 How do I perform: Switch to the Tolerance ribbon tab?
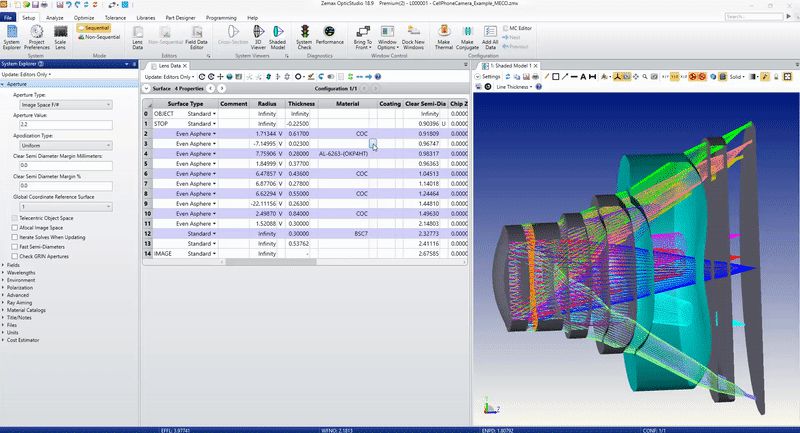[x=115, y=17]
